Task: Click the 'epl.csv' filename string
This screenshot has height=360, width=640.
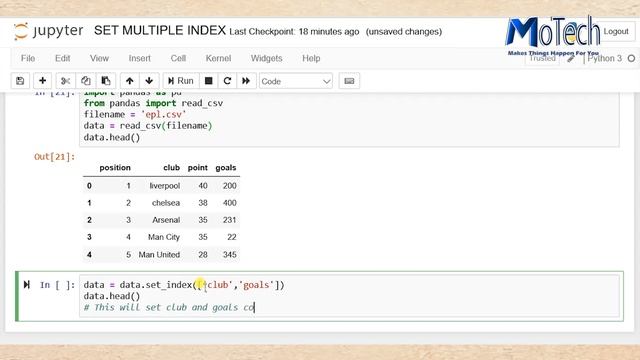Action: pos(163,114)
